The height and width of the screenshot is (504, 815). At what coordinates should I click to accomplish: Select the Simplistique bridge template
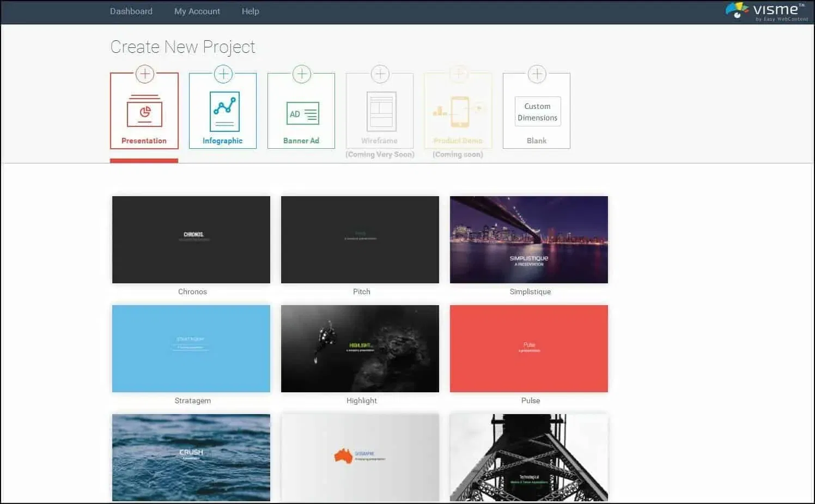529,240
